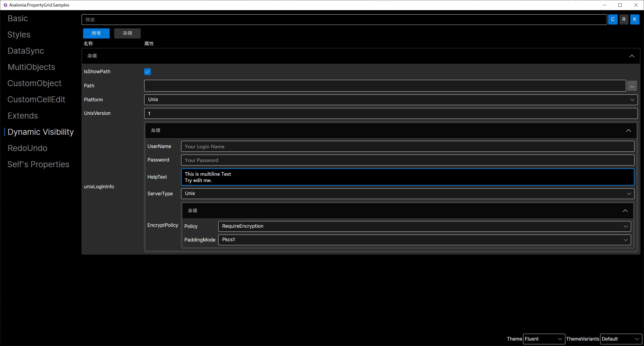This screenshot has height=346, width=644.
Task: Click the Path browse ellipsis button
Action: [632, 86]
